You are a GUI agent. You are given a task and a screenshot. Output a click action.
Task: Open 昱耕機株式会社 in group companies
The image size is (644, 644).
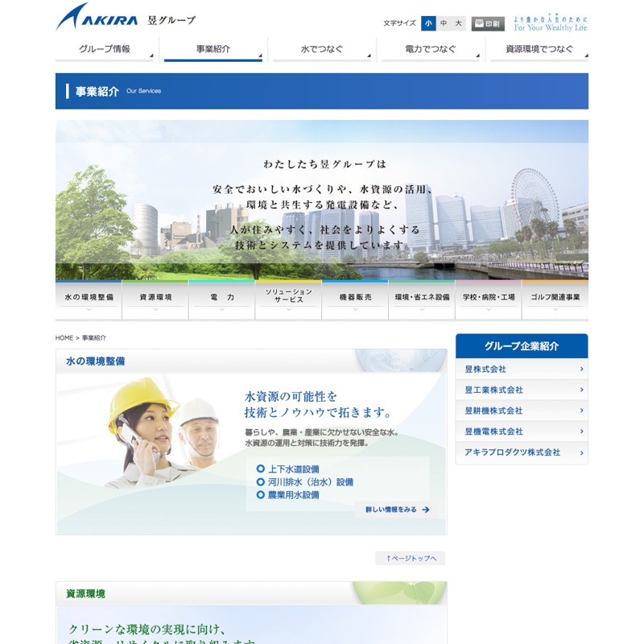(522, 411)
